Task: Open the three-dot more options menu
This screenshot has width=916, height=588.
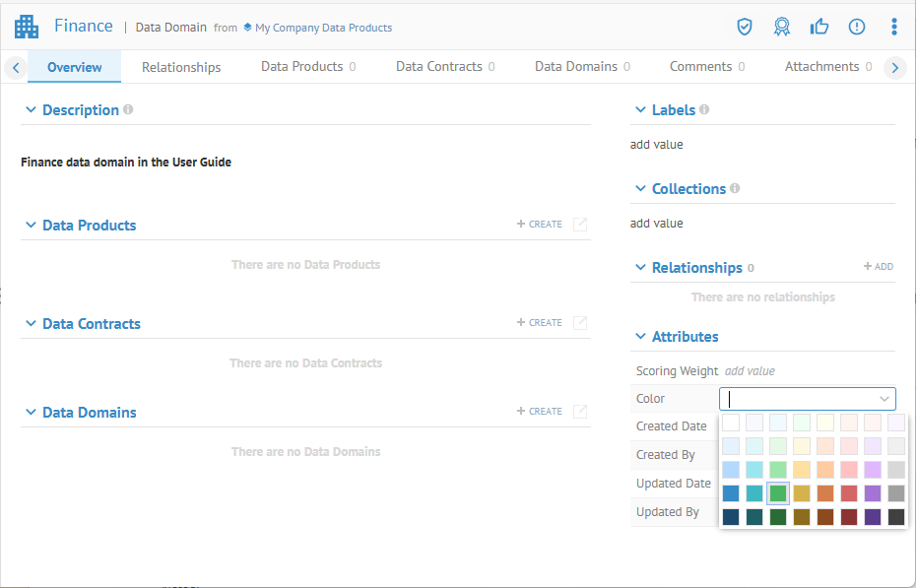Action: pyautogui.click(x=894, y=27)
